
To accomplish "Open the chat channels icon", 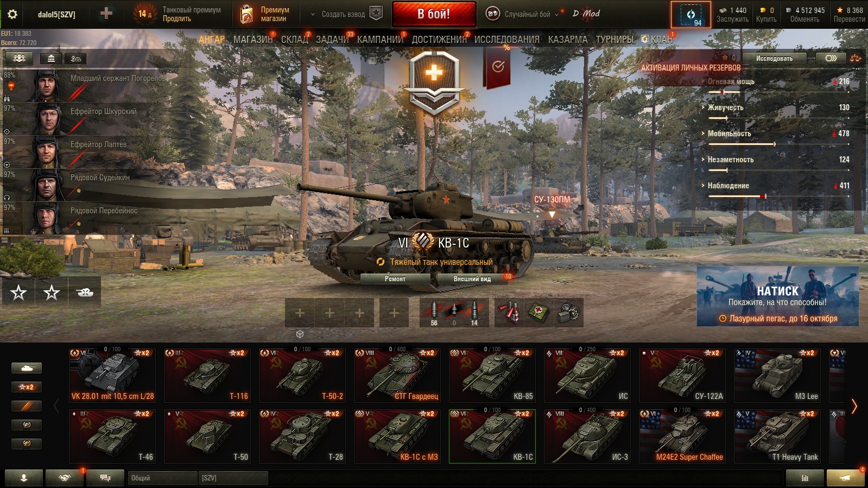I will (105, 478).
